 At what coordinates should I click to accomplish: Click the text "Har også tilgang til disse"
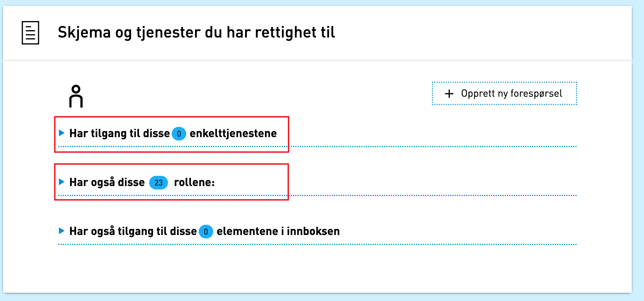pos(133,231)
